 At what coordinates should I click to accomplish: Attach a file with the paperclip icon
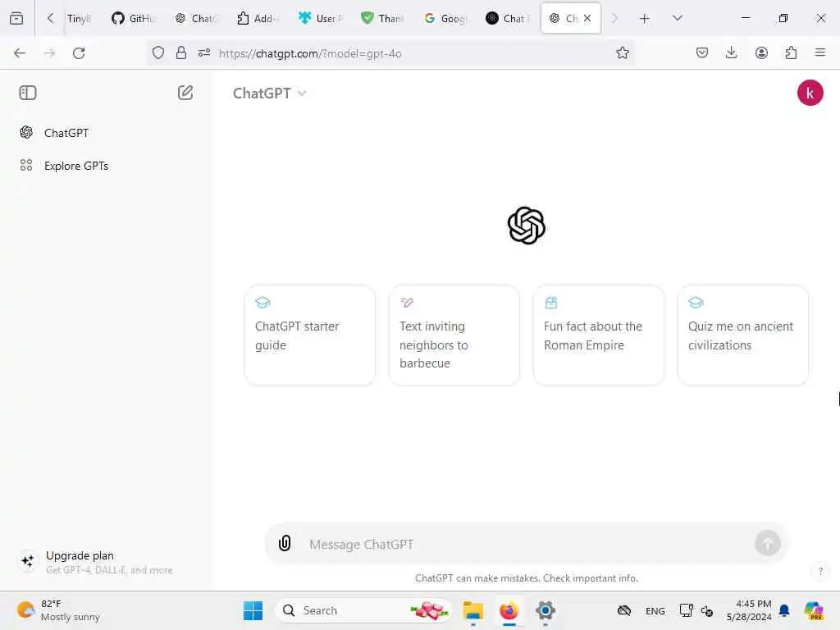[x=285, y=543]
